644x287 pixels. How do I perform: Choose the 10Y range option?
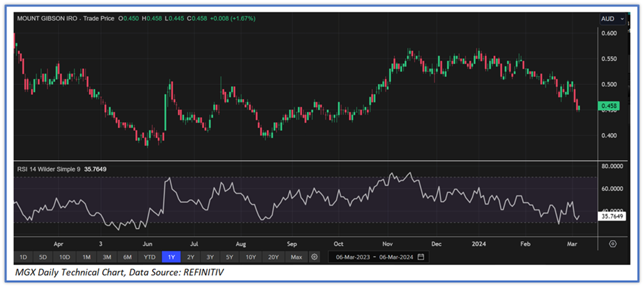tap(251, 257)
